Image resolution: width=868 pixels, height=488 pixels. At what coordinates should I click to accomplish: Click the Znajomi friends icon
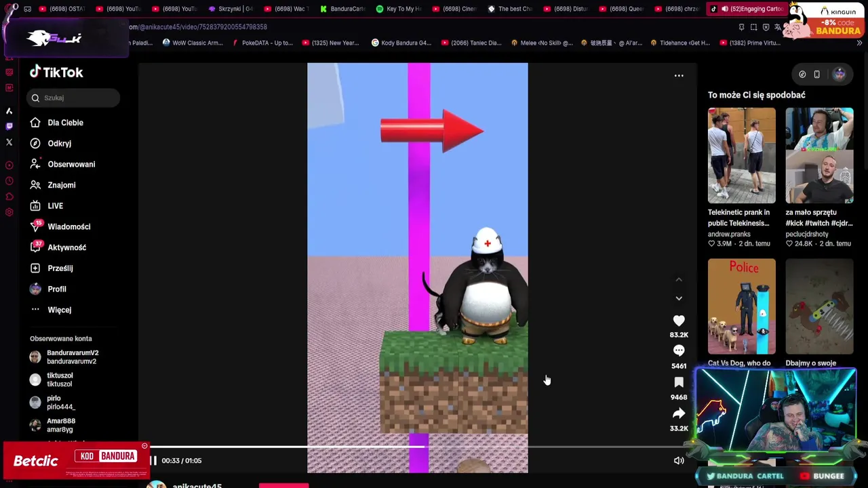35,185
